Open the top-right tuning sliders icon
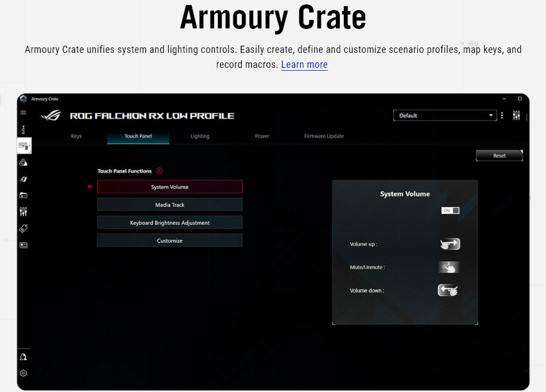The height and width of the screenshot is (392, 546). pos(516,115)
